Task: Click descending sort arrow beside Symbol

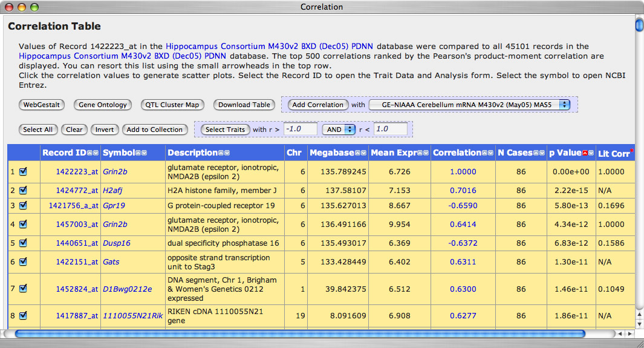Action: click(144, 153)
